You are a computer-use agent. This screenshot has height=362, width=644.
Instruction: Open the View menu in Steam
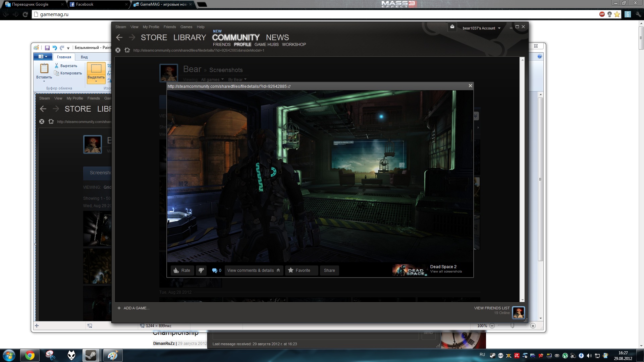[x=134, y=27]
